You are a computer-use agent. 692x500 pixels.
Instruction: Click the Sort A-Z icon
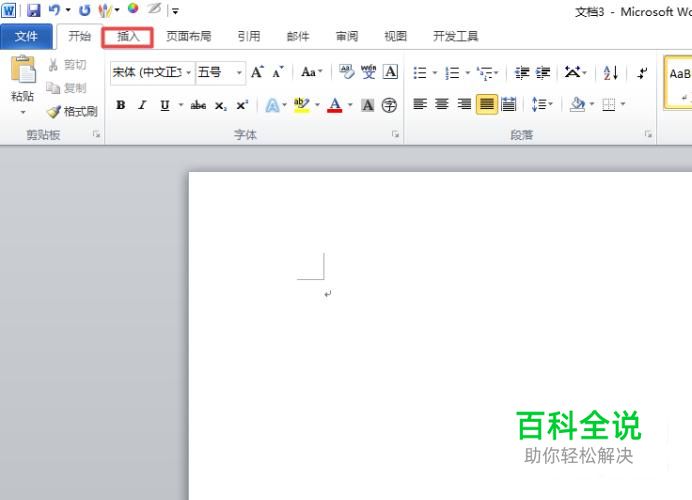click(x=611, y=72)
